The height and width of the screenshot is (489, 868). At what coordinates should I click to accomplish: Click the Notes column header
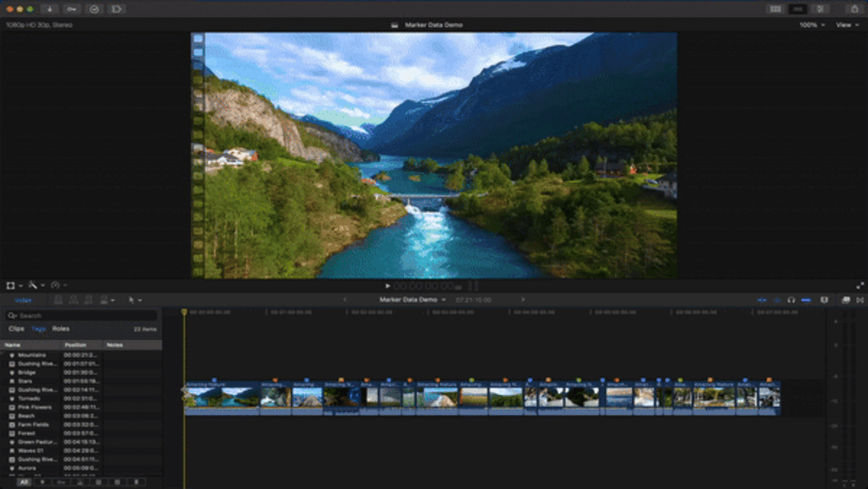[133, 344]
